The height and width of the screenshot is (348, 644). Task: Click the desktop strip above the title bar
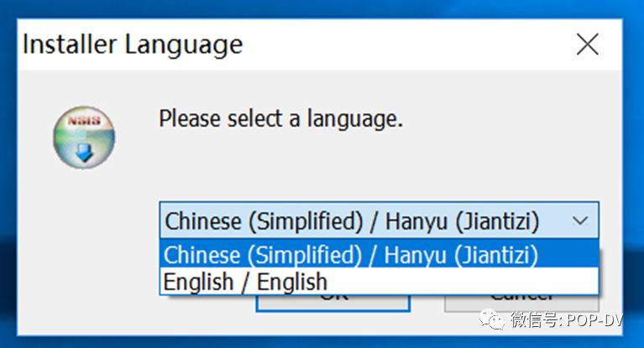[x=319, y=8]
